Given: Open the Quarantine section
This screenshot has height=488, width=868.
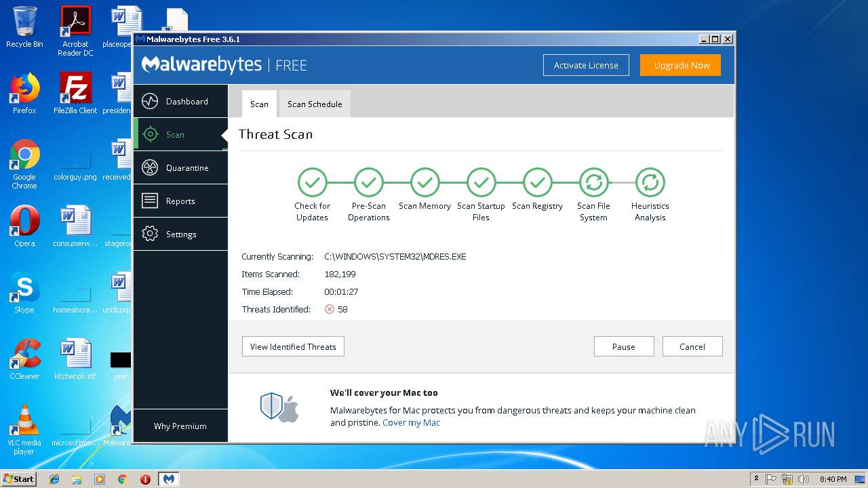Looking at the screenshot, I should point(180,168).
